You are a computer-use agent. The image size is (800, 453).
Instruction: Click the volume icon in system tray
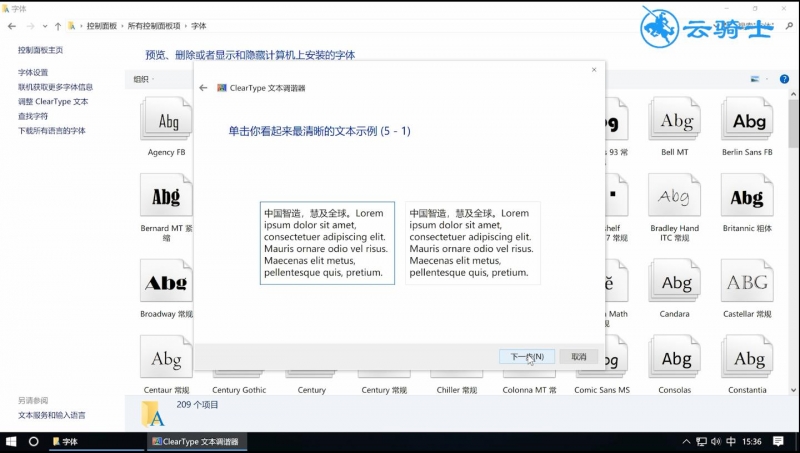tap(716, 442)
